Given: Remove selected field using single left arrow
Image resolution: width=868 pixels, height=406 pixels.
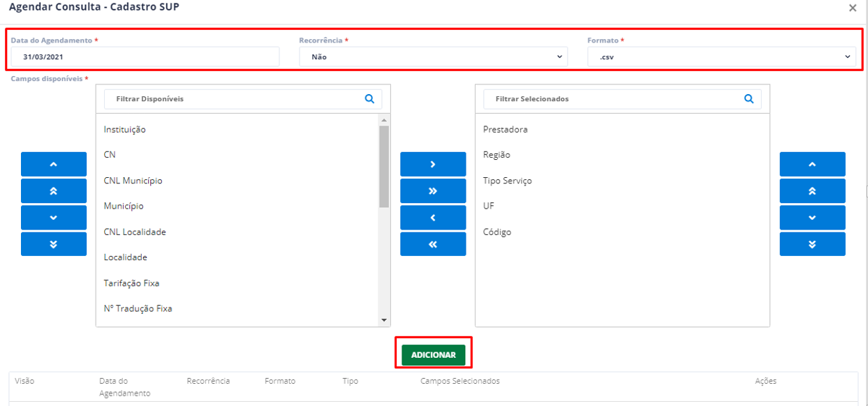Looking at the screenshot, I should [433, 218].
